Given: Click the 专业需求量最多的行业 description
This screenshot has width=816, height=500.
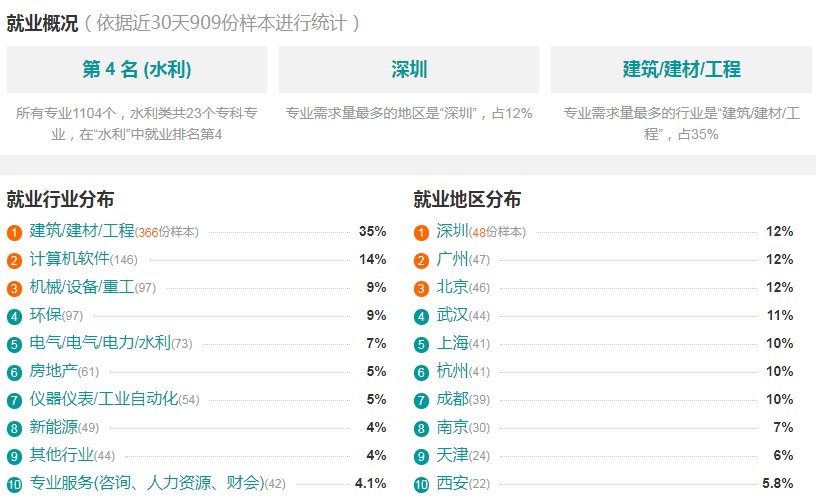Looking at the screenshot, I should pos(681,124).
